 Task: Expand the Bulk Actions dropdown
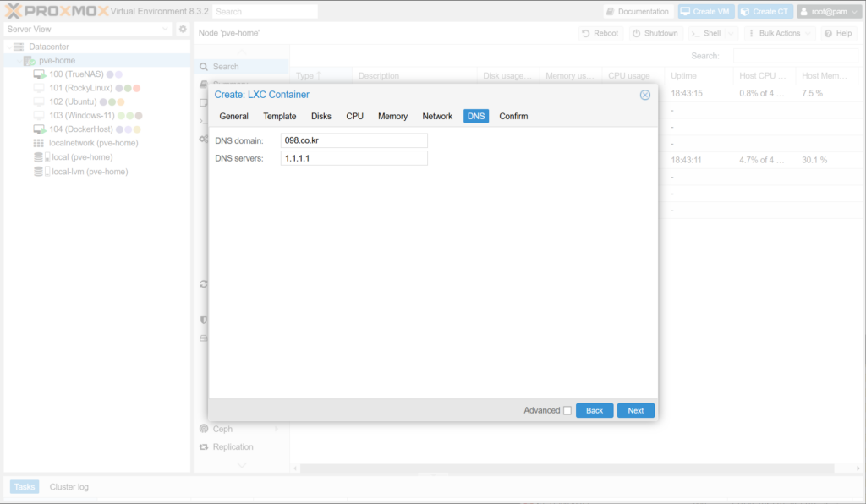[x=779, y=33]
